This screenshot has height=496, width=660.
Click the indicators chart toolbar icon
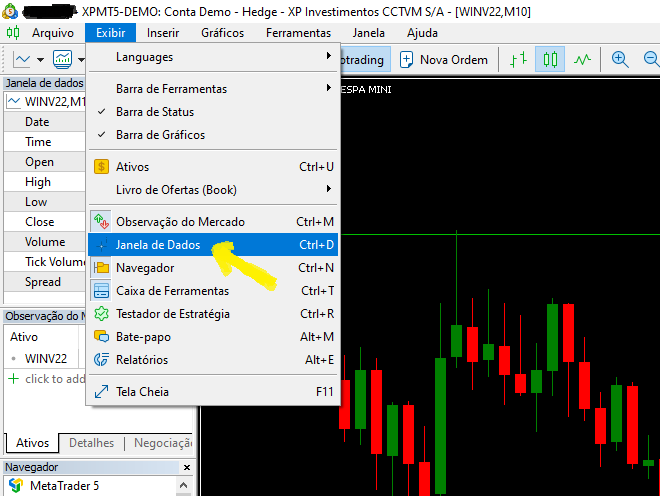point(62,59)
